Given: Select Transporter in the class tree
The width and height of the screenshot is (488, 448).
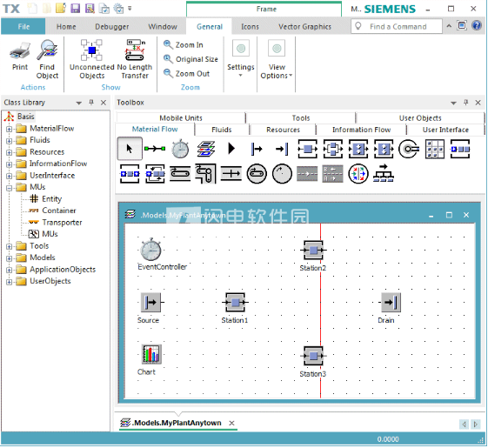Looking at the screenshot, I should point(55,223).
